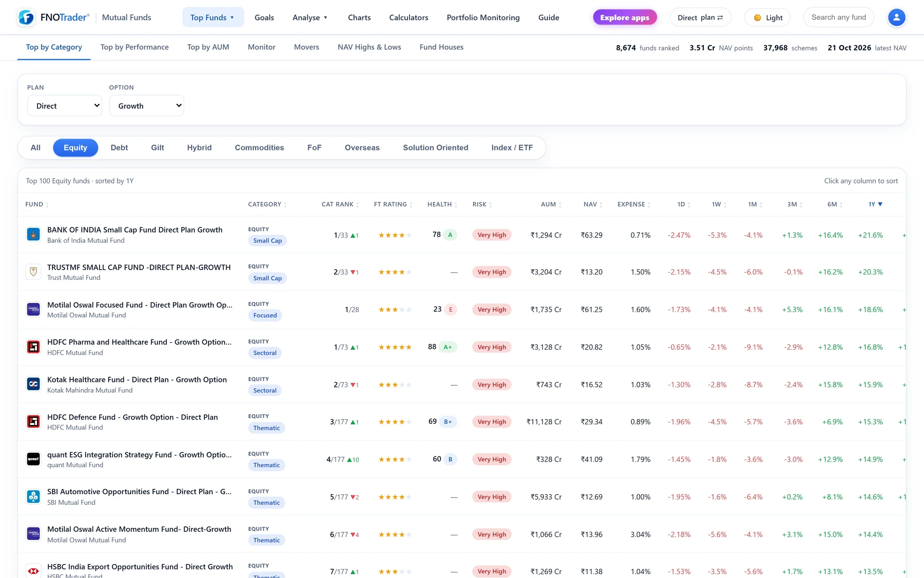Sort by the FUND column header
Viewport: 924px width, 578px height.
pos(37,204)
